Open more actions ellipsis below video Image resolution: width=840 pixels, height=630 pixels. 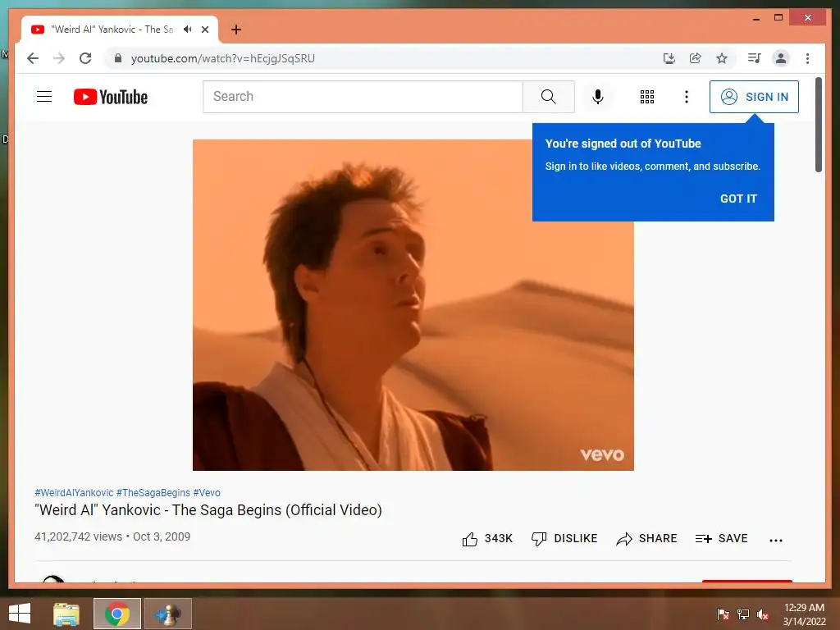pyautogui.click(x=776, y=540)
